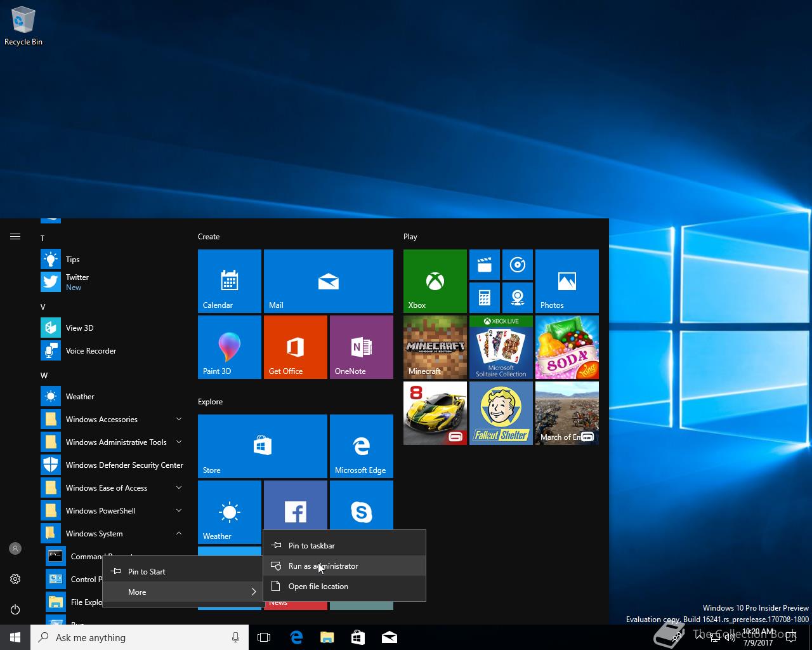The width and height of the screenshot is (812, 650).
Task: Activate Cortana microphone in search box
Action: (235, 637)
